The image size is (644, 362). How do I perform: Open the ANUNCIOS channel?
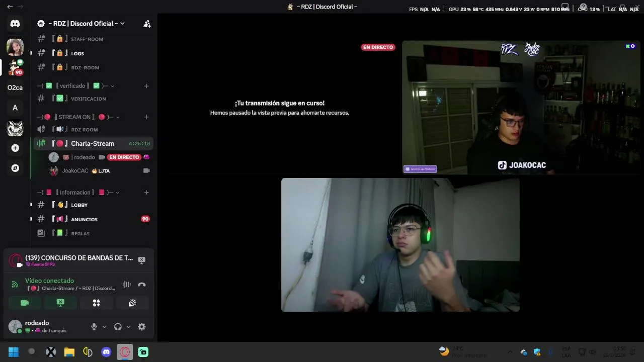click(94, 219)
